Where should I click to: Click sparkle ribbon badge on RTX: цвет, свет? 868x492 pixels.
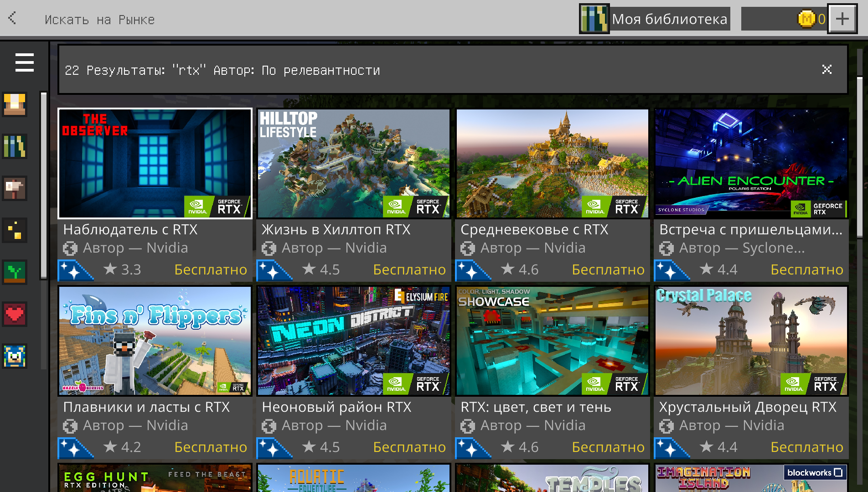point(472,447)
